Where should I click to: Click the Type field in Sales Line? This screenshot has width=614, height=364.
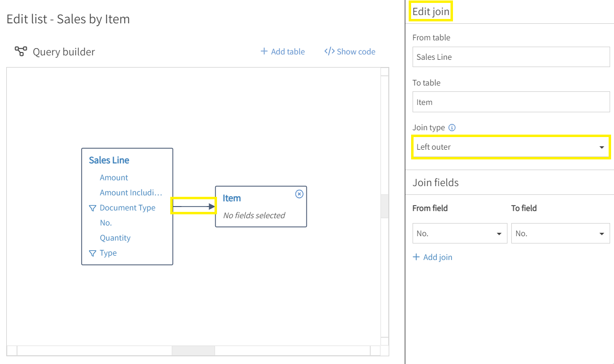tap(108, 253)
